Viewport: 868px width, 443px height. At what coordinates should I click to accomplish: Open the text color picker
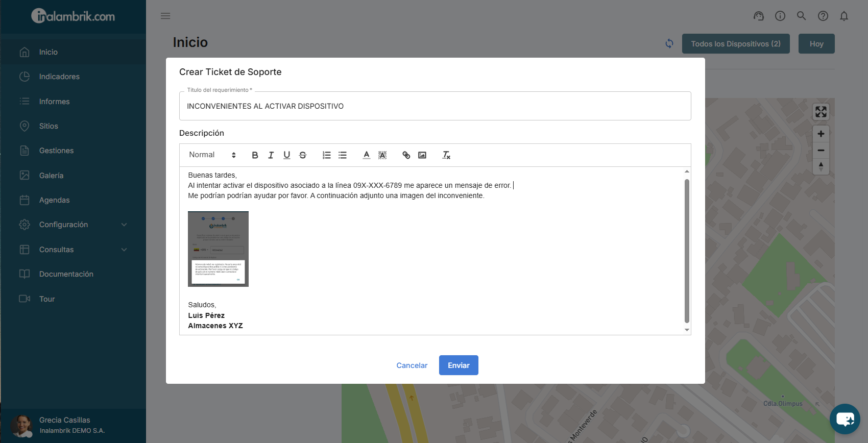click(x=367, y=155)
